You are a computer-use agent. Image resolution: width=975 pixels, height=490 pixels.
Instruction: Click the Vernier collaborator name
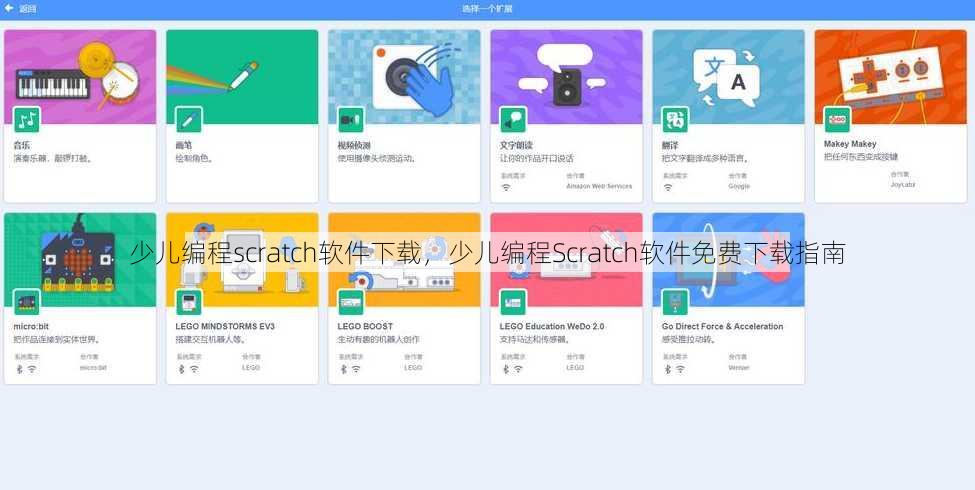pyautogui.click(x=739, y=368)
